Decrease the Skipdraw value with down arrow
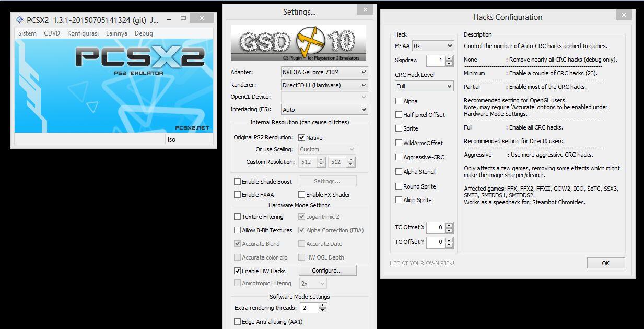 point(449,63)
